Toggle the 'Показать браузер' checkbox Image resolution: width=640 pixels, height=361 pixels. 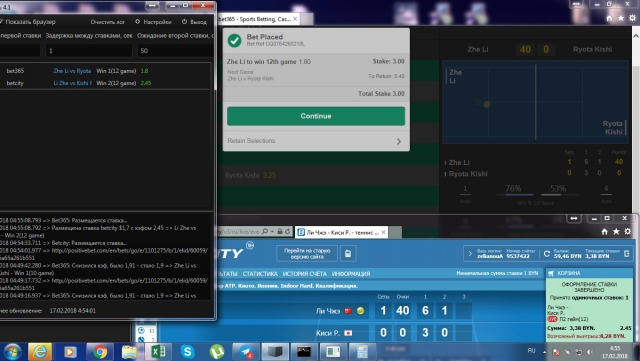(1, 22)
